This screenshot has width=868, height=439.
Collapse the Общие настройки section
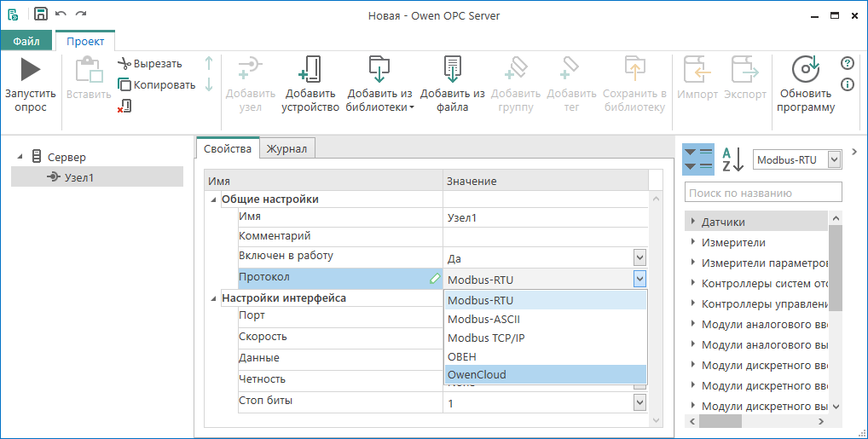click(x=213, y=199)
